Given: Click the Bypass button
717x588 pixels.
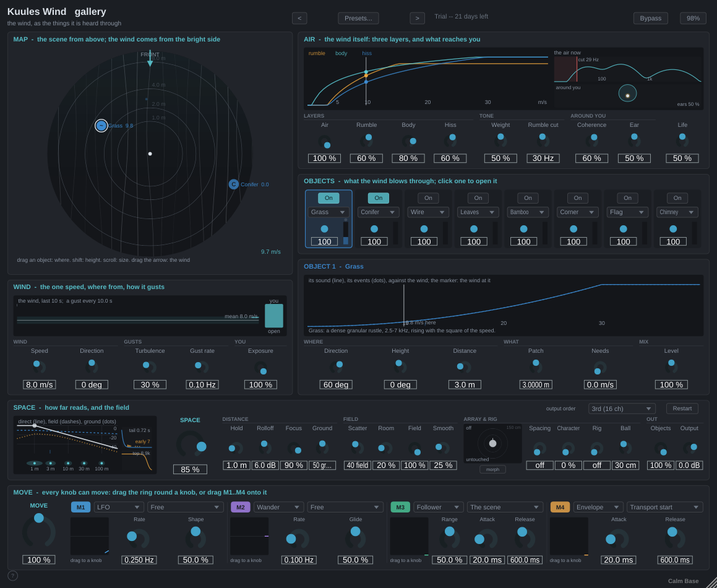Looking at the screenshot, I should [x=651, y=19].
